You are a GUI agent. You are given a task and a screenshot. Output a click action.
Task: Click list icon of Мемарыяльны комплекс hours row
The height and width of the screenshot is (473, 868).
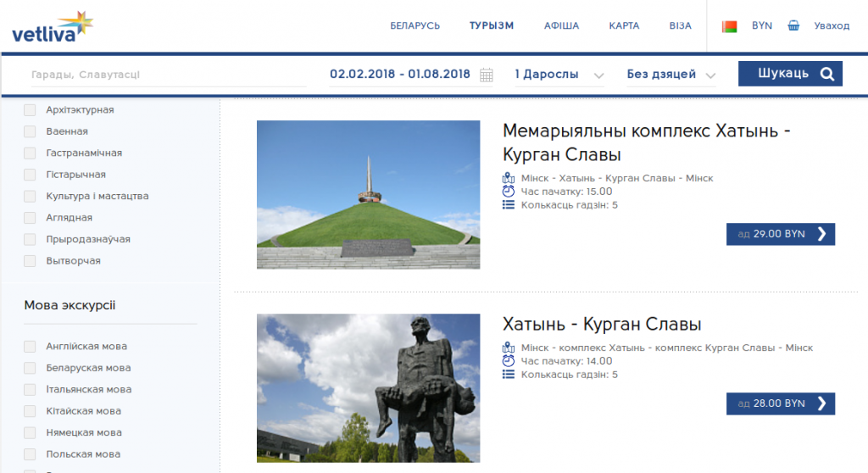[x=509, y=205]
